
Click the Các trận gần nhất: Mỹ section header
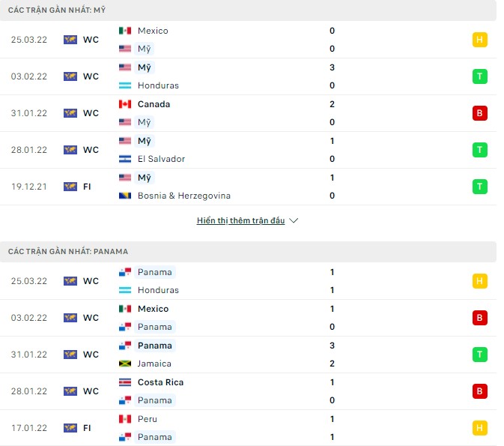coord(57,10)
